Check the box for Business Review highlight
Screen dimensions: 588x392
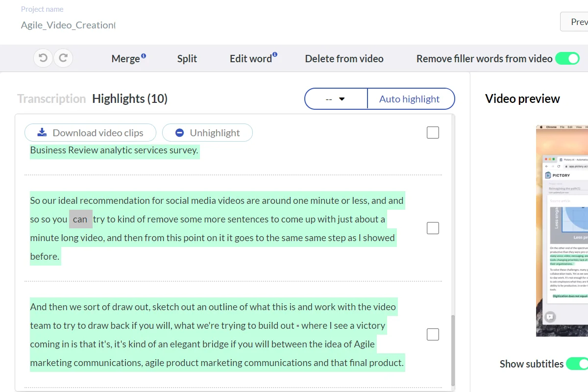(433, 133)
